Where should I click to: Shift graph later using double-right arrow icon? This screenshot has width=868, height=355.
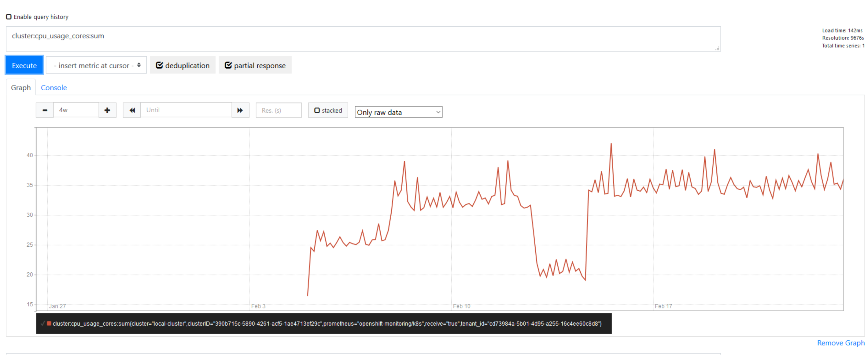click(x=240, y=110)
